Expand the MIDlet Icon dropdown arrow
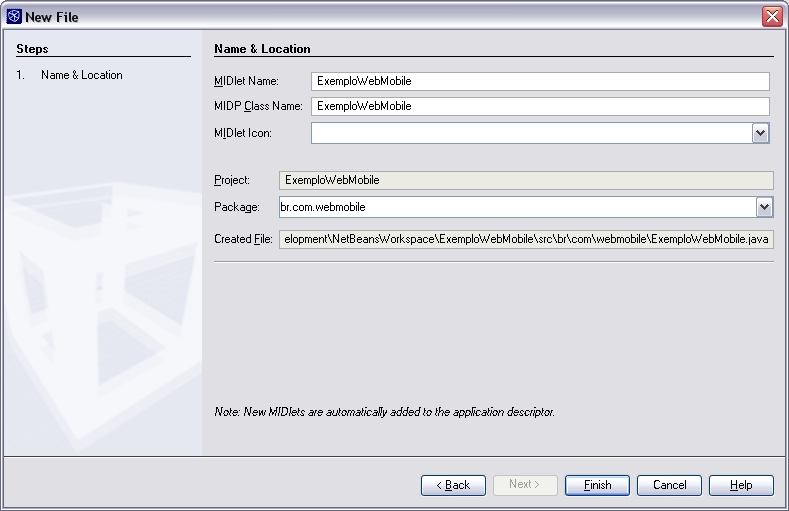789x511 pixels. 761,133
